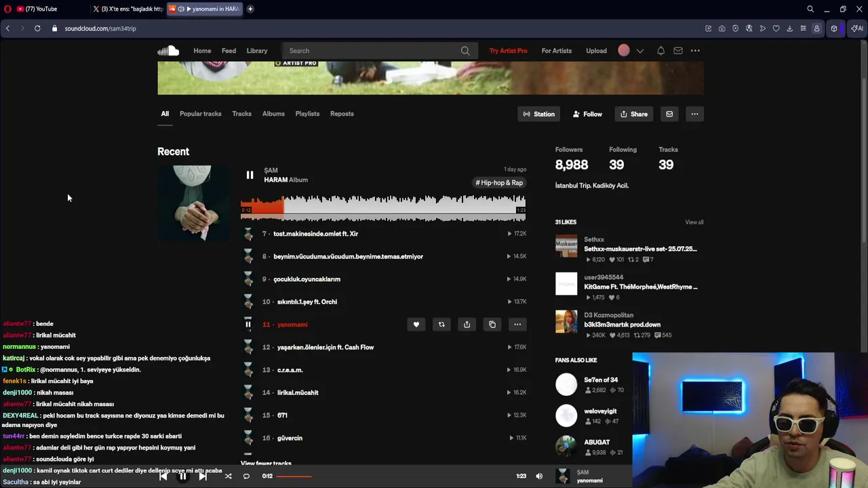Click the browser address bar URL

click(100, 28)
